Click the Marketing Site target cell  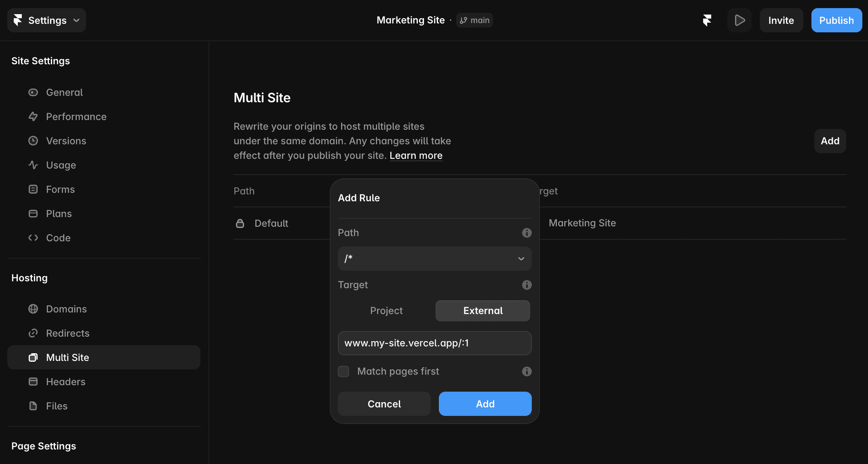(x=582, y=223)
